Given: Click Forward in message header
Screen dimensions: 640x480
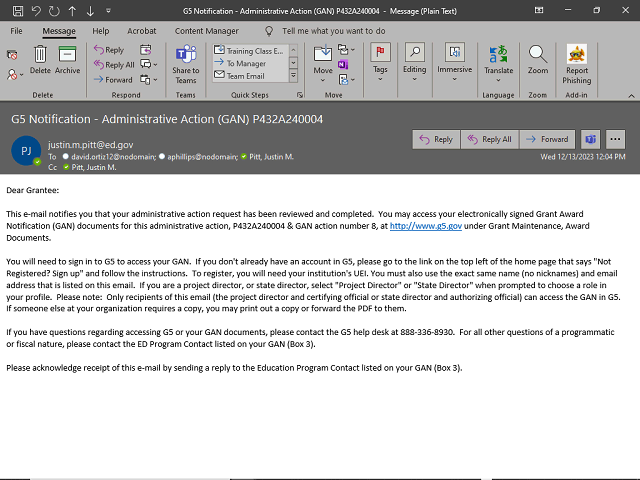Looking at the screenshot, I should (x=547, y=140).
